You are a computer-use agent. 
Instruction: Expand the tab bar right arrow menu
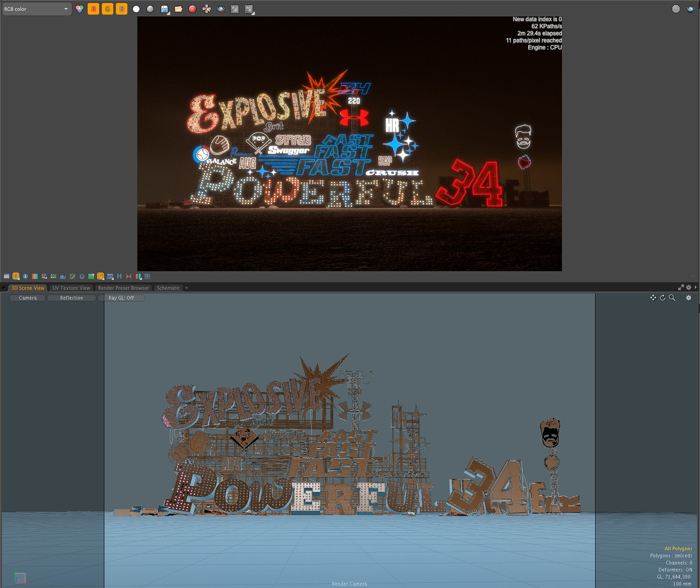pos(696,287)
